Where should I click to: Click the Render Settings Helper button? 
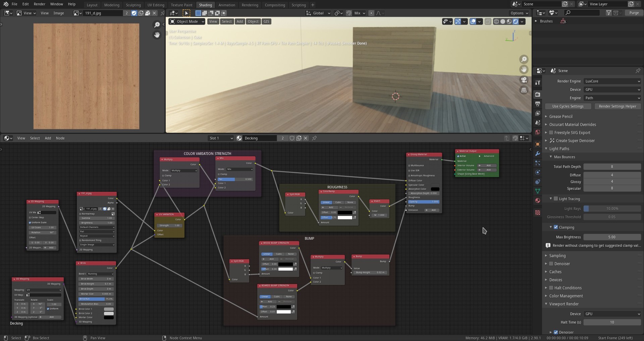coord(617,106)
